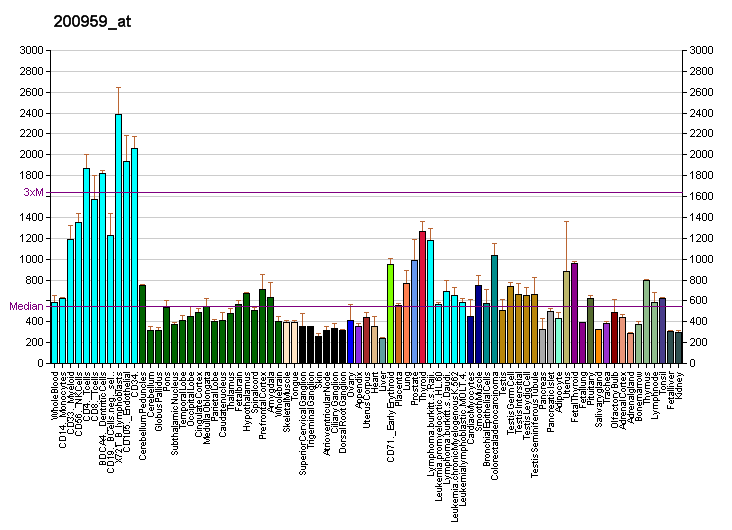Viewport: 732px width, 530px height.
Task: Click the WholeBlood x-axis label
Action: click(55, 394)
